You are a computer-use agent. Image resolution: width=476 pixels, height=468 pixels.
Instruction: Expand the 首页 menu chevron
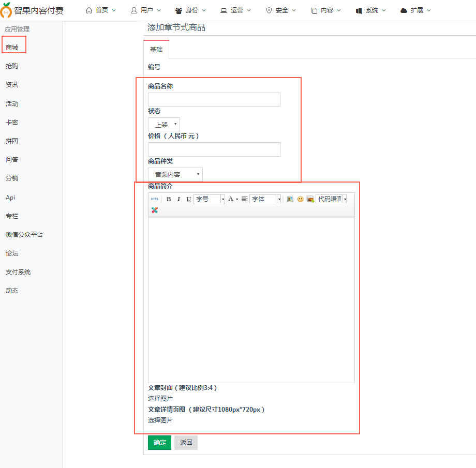click(114, 10)
